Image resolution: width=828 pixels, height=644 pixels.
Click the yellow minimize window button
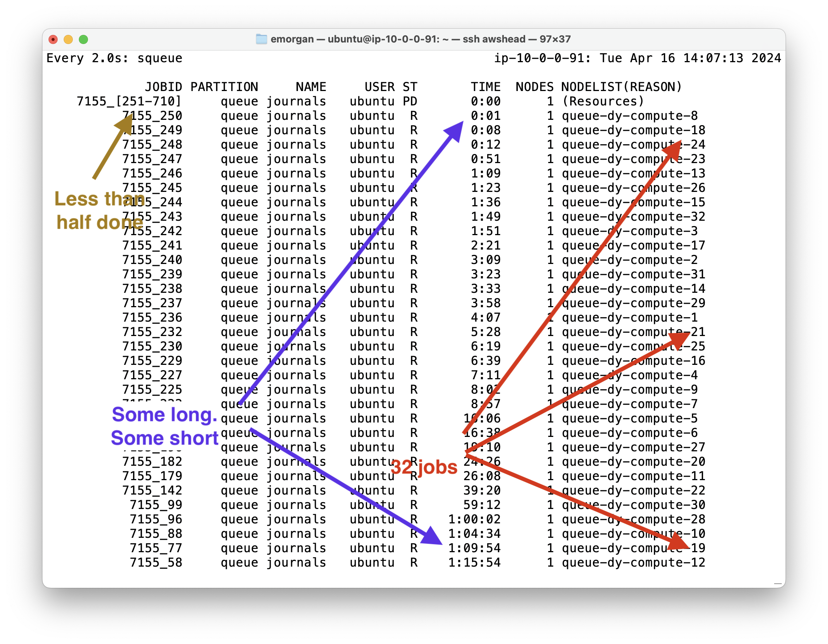[x=68, y=39]
